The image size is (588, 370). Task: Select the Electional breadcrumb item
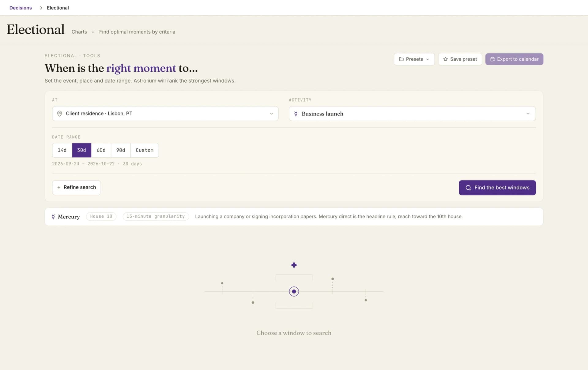[58, 8]
